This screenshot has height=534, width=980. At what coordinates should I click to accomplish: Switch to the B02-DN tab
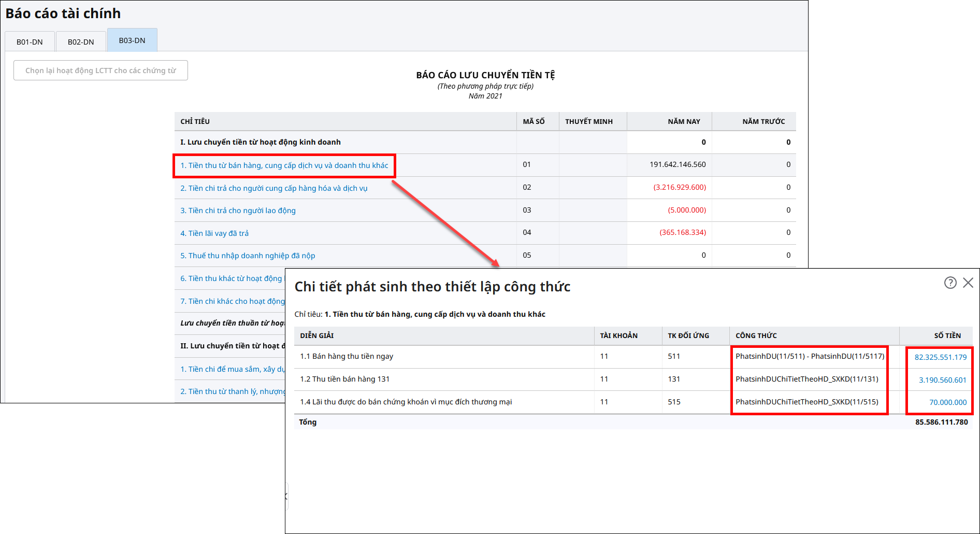81,42
